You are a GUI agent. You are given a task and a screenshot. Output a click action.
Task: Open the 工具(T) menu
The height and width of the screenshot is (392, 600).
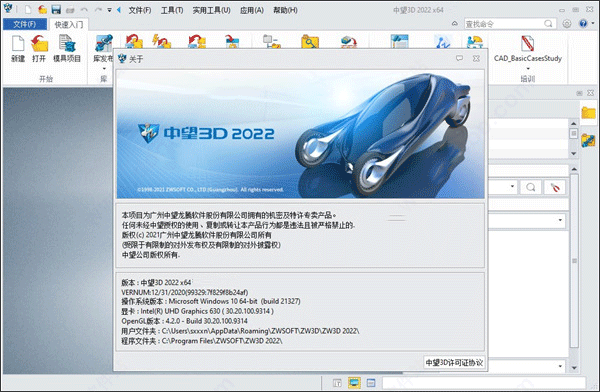tap(172, 10)
